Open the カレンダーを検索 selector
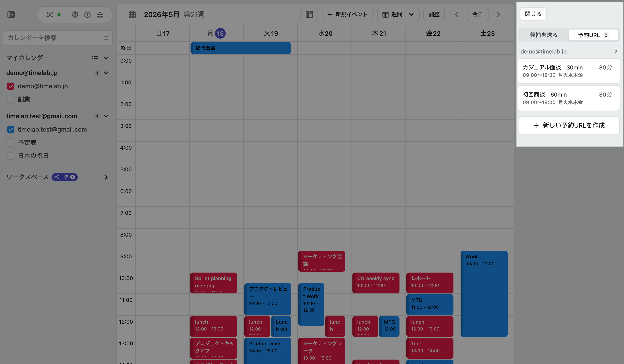Screen dimensions: 624x364 click(x=58, y=38)
